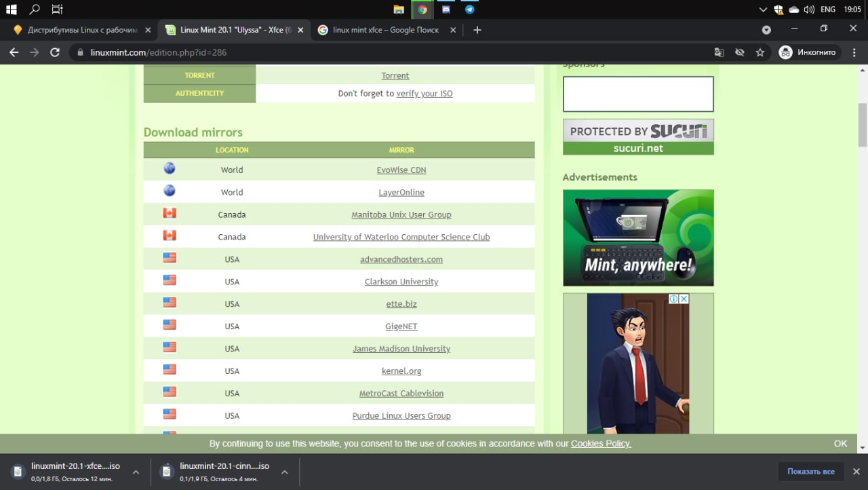Open linuxmint-20.1-cinn iso download item
The height and width of the screenshot is (490, 868).
click(216, 472)
